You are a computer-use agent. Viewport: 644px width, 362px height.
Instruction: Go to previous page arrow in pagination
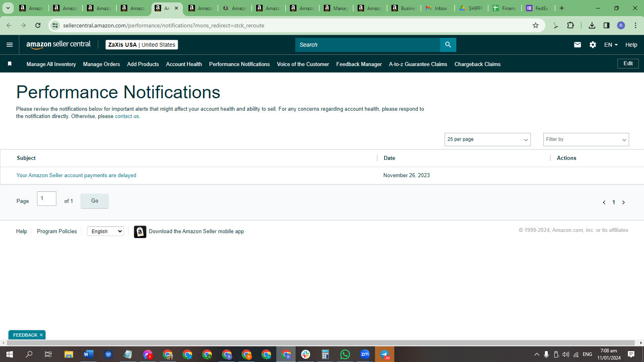pyautogui.click(x=604, y=203)
